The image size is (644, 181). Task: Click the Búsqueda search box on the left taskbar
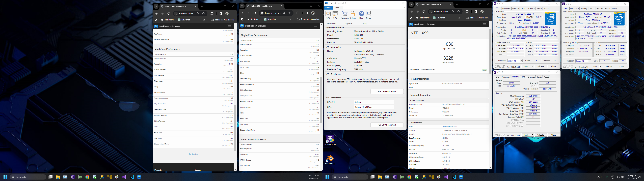coord(28,177)
